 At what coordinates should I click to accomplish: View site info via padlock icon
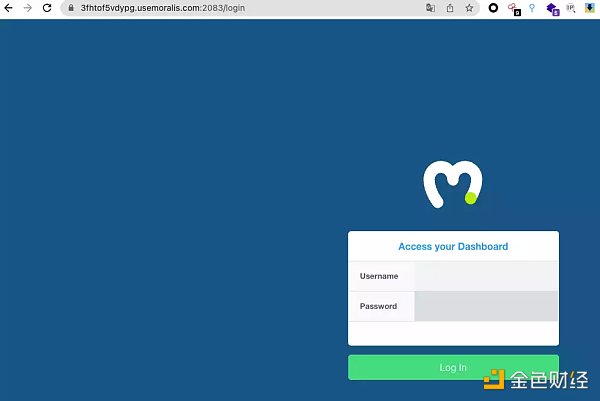[71, 8]
